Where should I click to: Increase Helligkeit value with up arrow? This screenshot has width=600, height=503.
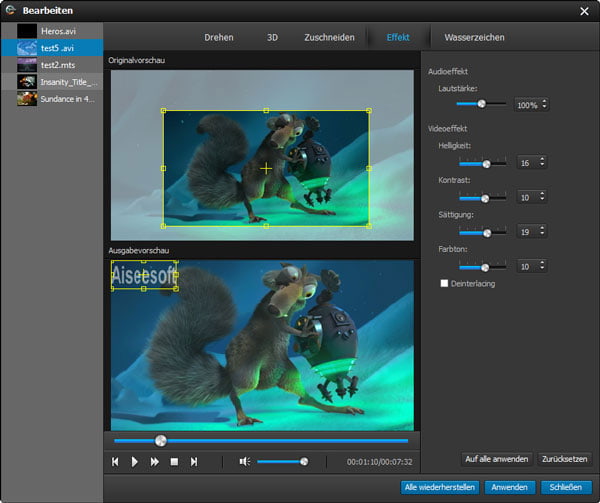542,159
